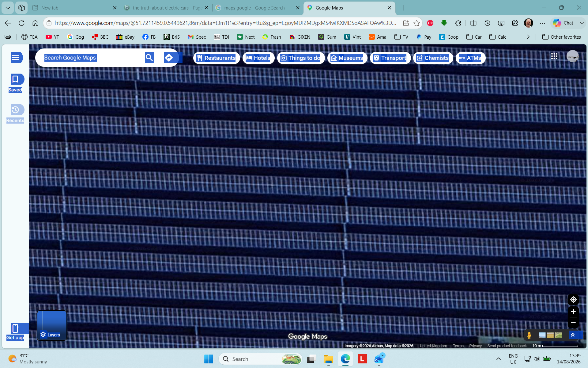
Task: Open the Other favorites folder
Action: (561, 37)
